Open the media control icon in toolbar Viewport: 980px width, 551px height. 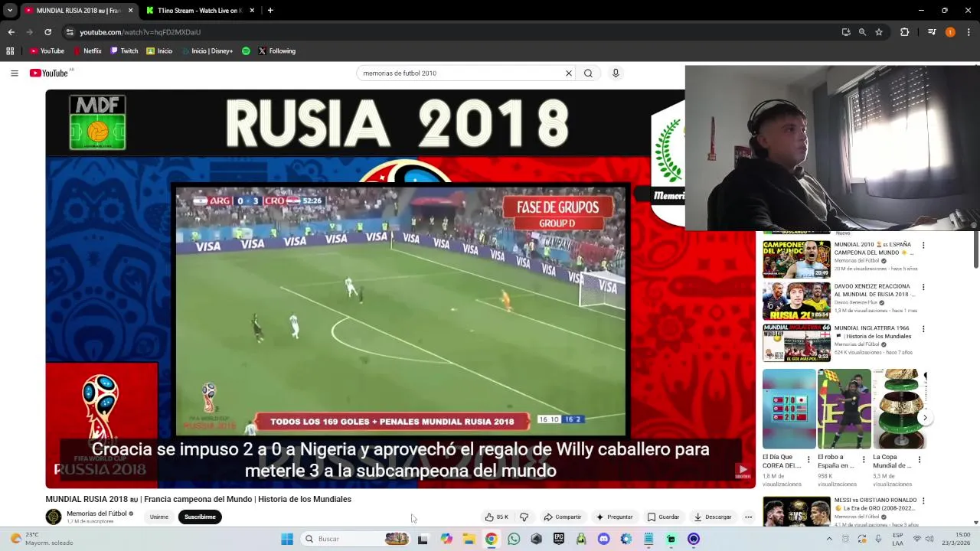click(932, 32)
